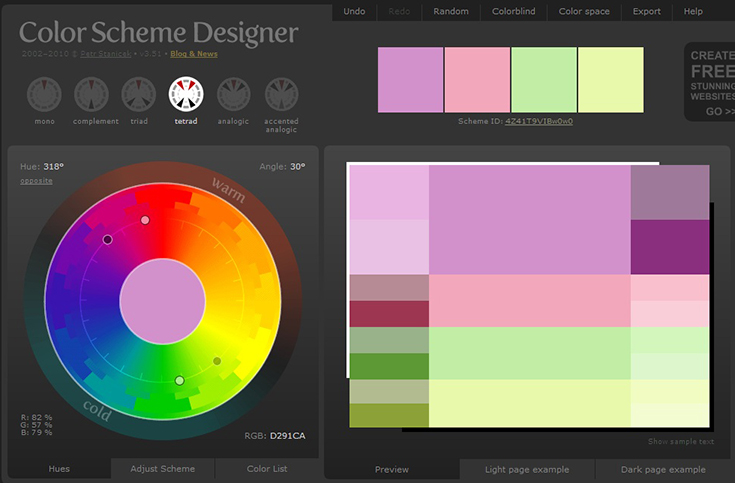The image size is (735, 483).
Task: Generate a Random color scheme
Action: point(451,11)
